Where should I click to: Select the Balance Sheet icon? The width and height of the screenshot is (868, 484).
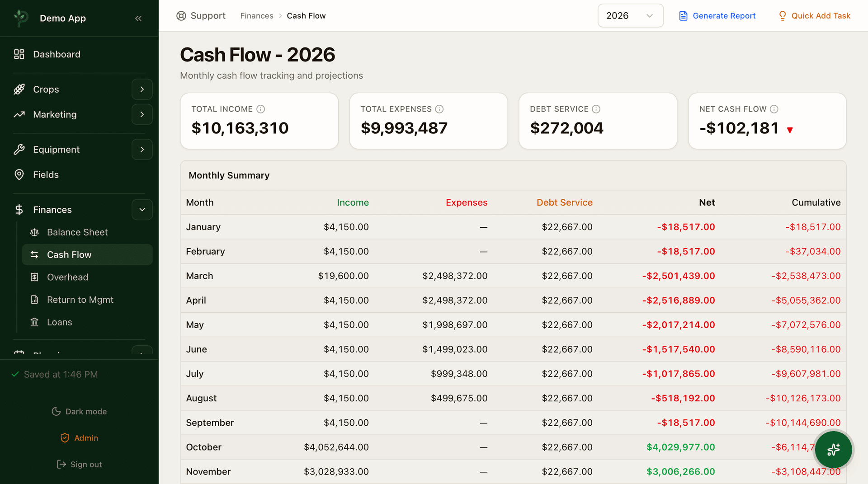point(35,232)
